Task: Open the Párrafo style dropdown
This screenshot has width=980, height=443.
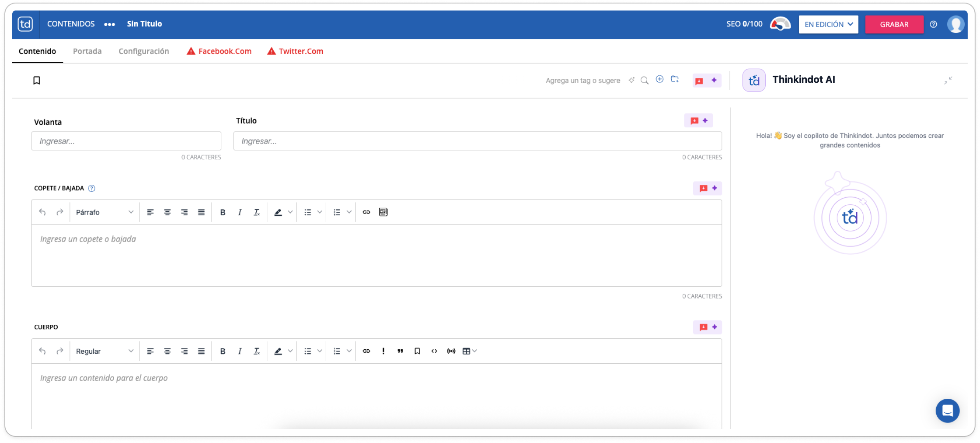Action: [105, 212]
